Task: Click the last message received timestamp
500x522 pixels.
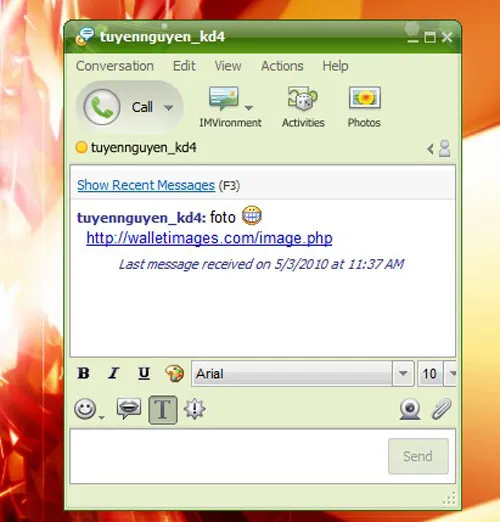Action: coord(261,264)
